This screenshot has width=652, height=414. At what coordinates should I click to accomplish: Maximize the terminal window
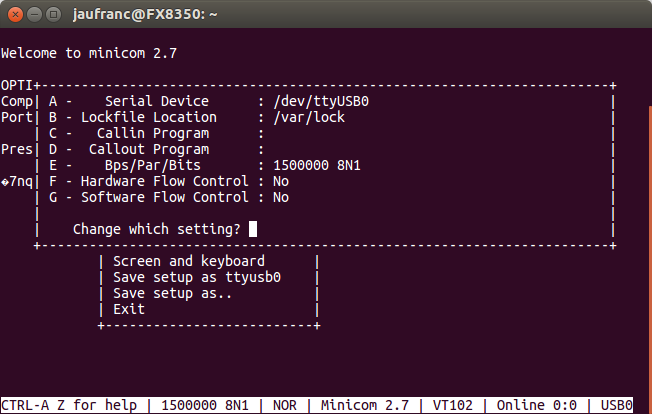(x=53, y=15)
